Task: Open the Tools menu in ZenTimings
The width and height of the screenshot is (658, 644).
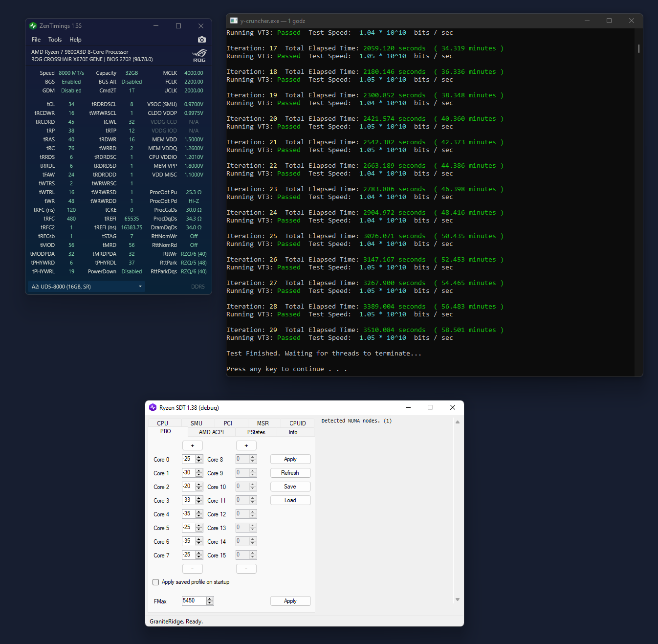Action: point(55,40)
